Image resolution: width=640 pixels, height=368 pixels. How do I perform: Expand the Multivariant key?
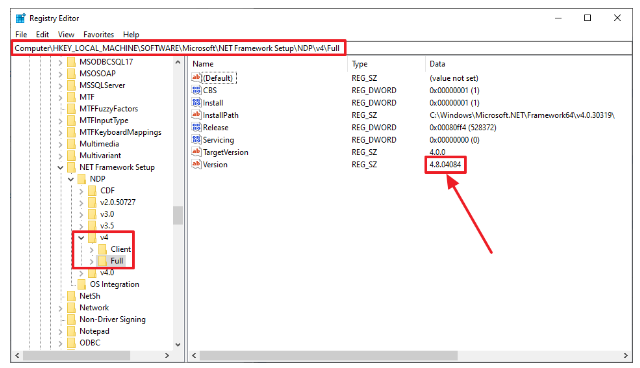60,156
